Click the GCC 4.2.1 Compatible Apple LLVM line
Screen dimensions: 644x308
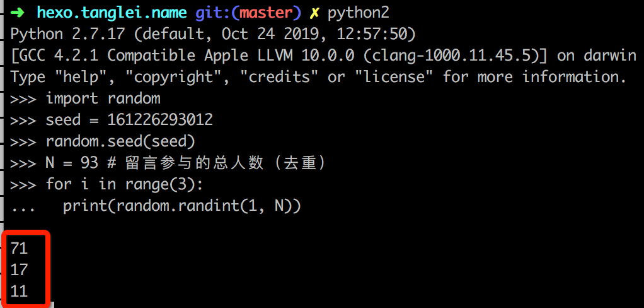point(323,56)
